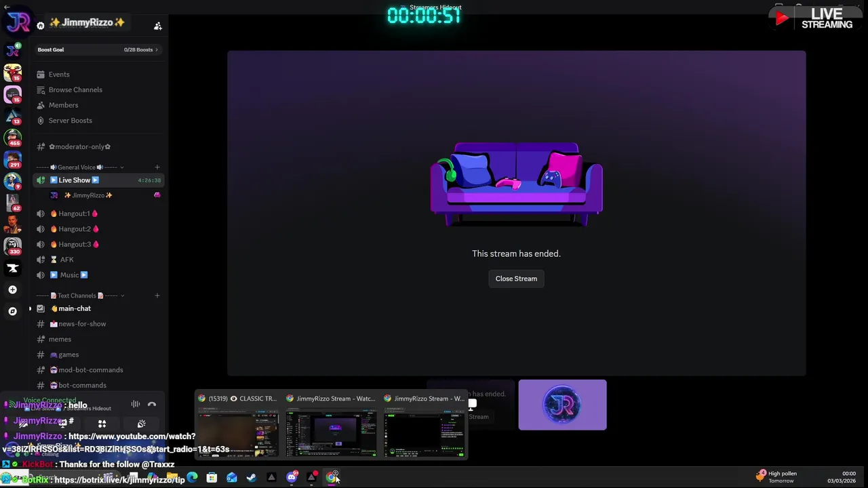Toggle noise suppression in the voice panel
Image resolution: width=868 pixels, height=488 pixels.
(136, 405)
